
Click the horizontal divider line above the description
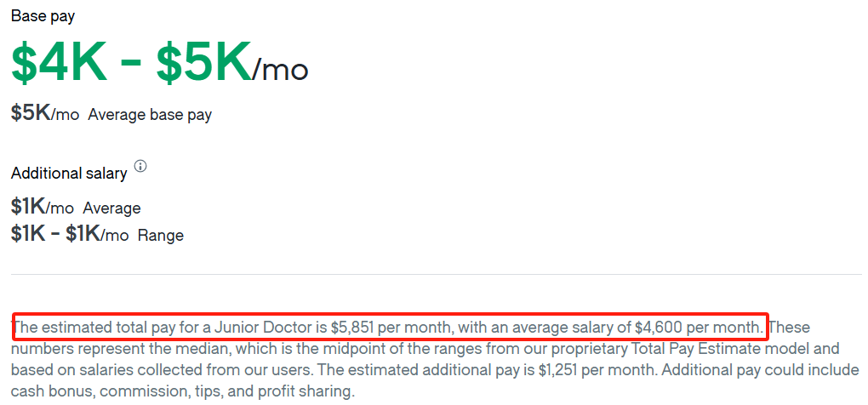click(x=434, y=275)
